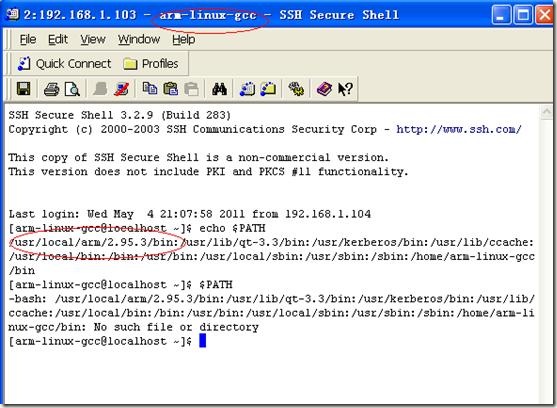Screen dimensions: 557x408
Task: Open New File Transfer Window icon
Action: point(268,89)
